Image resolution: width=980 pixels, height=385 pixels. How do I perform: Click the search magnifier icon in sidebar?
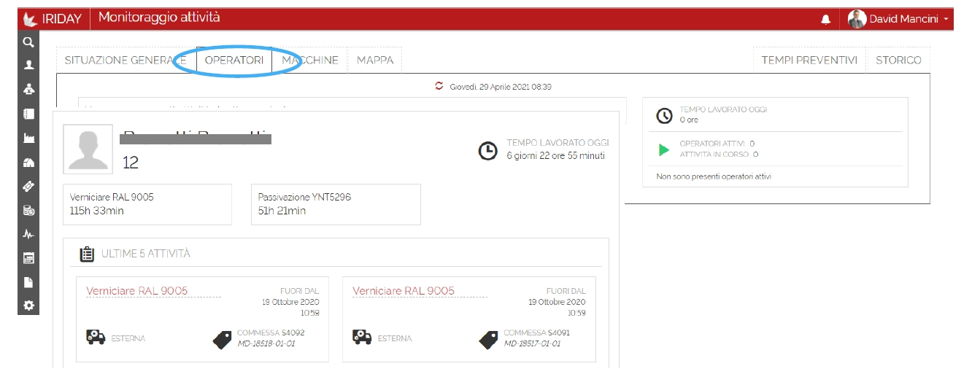coord(28,42)
